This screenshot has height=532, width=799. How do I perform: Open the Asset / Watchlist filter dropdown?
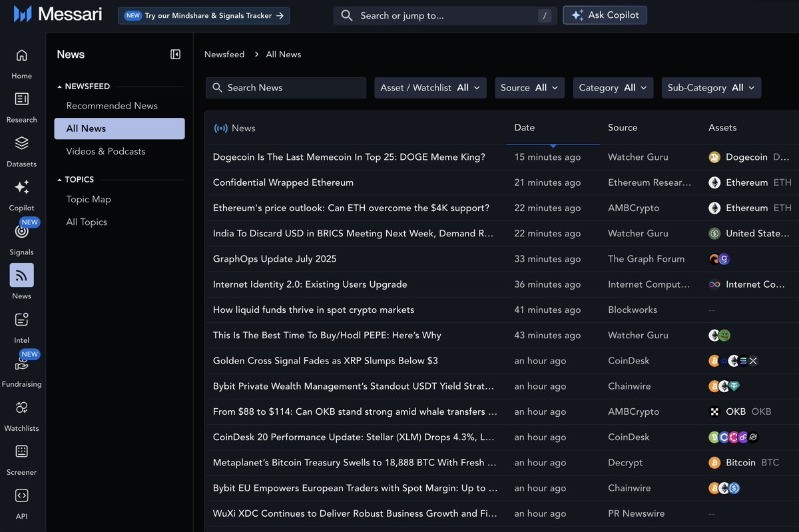click(x=430, y=88)
